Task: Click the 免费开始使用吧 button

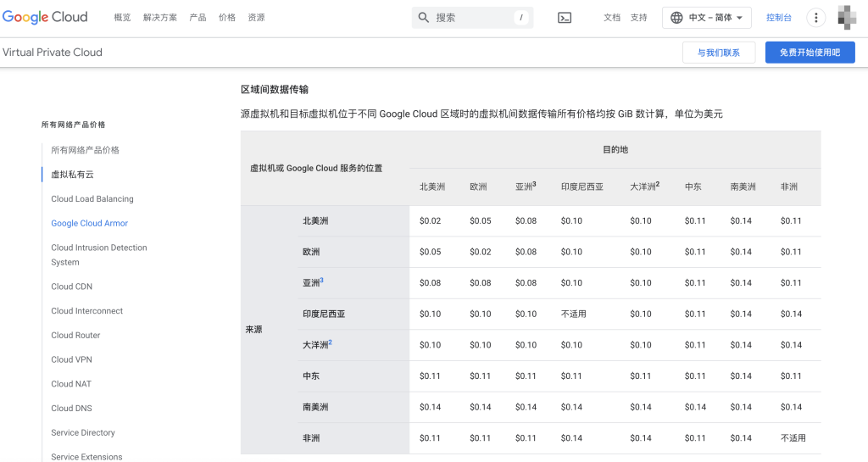Action: click(810, 53)
